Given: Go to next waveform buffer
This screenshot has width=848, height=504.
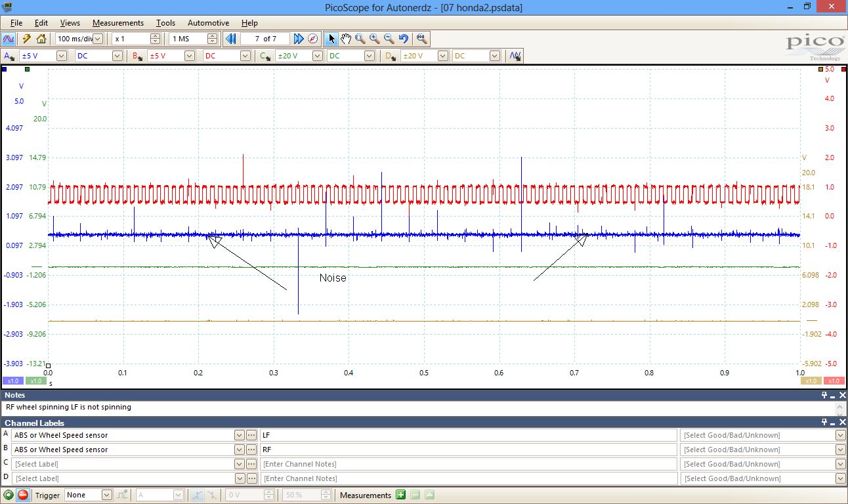Looking at the screenshot, I should click(x=299, y=39).
